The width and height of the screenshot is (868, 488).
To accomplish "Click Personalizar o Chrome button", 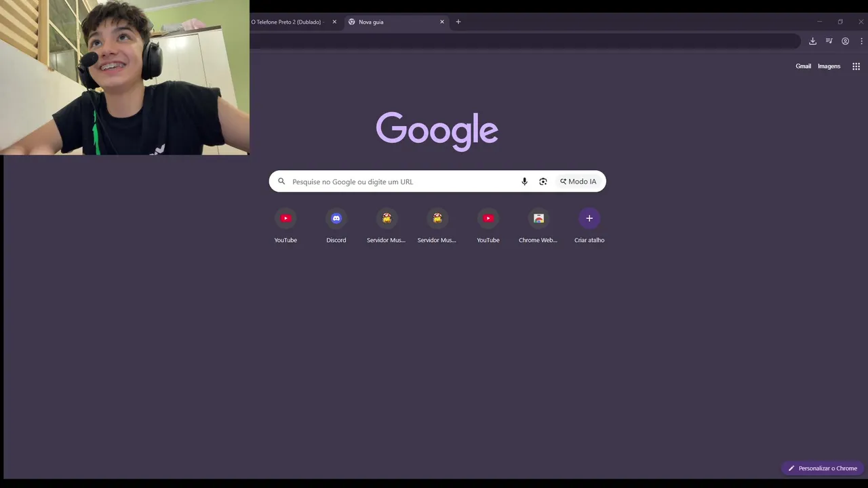I will 823,468.
